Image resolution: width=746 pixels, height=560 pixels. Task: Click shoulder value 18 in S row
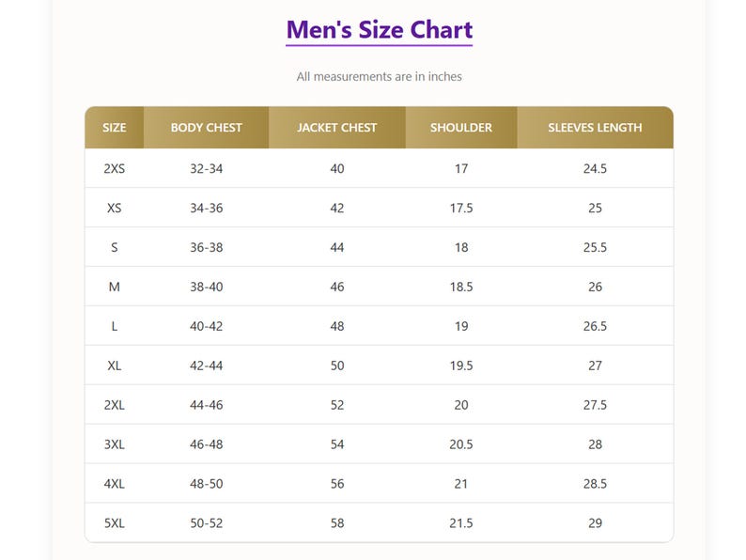pyautogui.click(x=461, y=247)
